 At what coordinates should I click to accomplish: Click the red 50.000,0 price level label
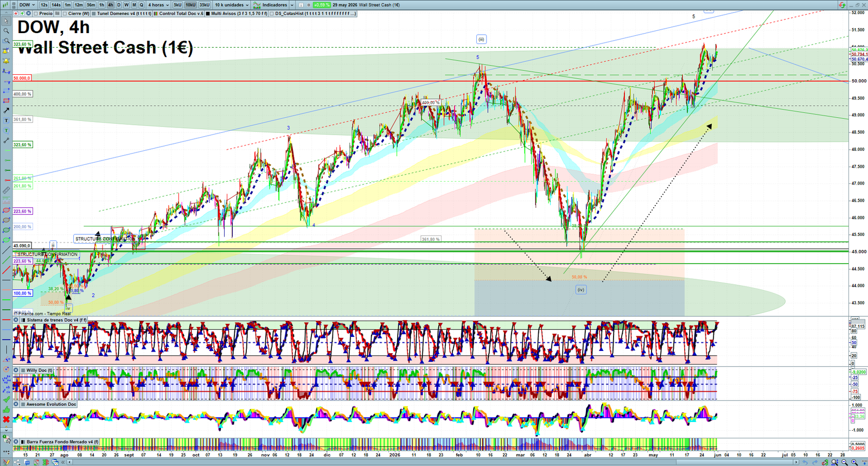click(x=22, y=78)
